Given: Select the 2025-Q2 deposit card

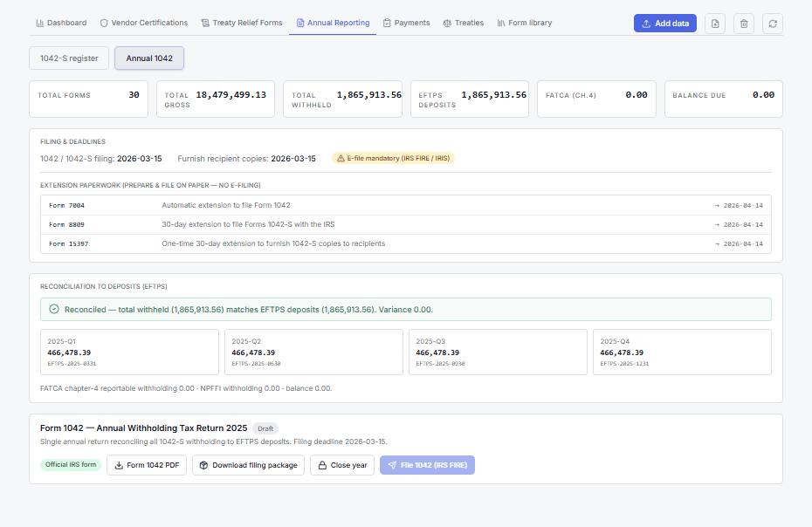Looking at the screenshot, I should point(313,352).
